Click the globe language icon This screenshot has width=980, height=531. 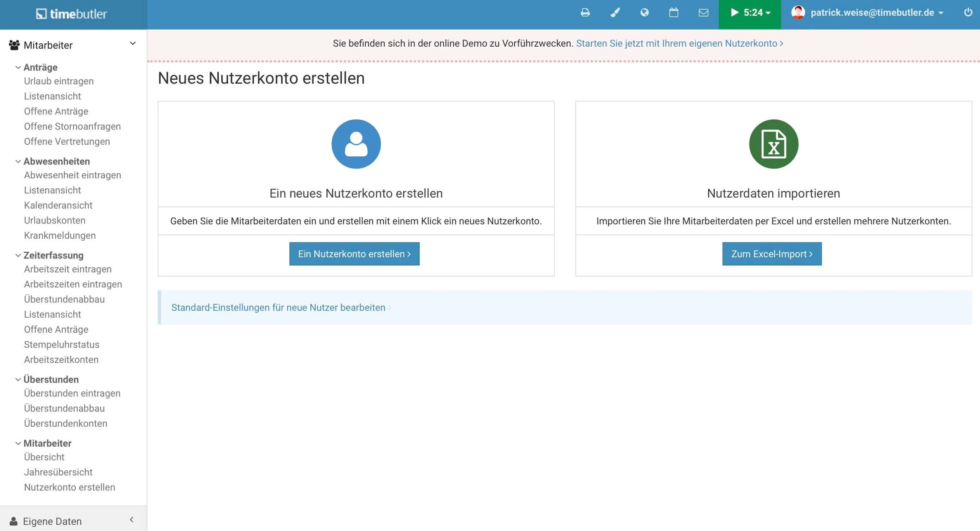tap(644, 13)
